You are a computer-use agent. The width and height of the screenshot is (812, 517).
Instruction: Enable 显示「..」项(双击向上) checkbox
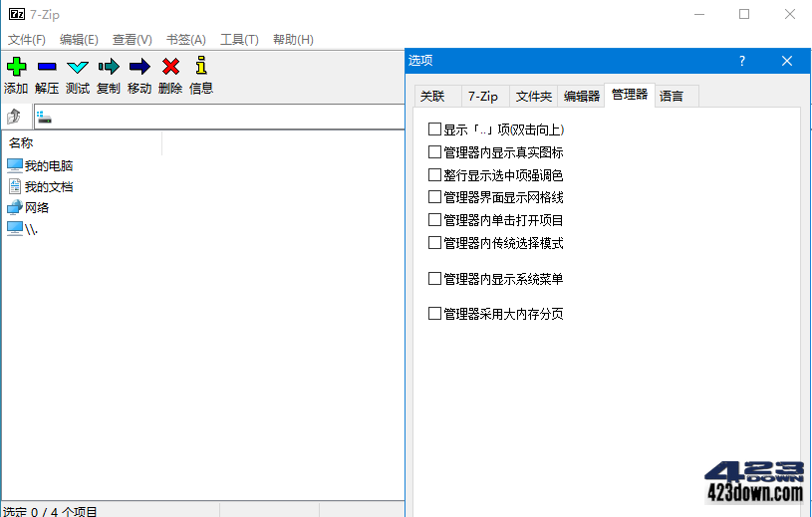[x=434, y=129]
